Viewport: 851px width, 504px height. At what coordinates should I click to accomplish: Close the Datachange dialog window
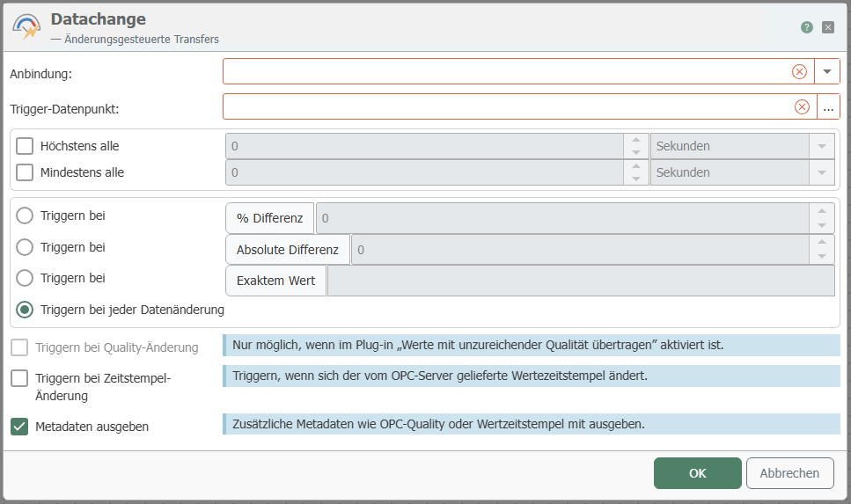pyautogui.click(x=828, y=27)
